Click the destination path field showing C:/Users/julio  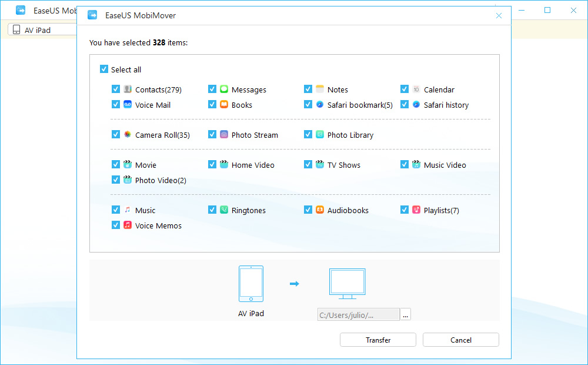point(358,314)
